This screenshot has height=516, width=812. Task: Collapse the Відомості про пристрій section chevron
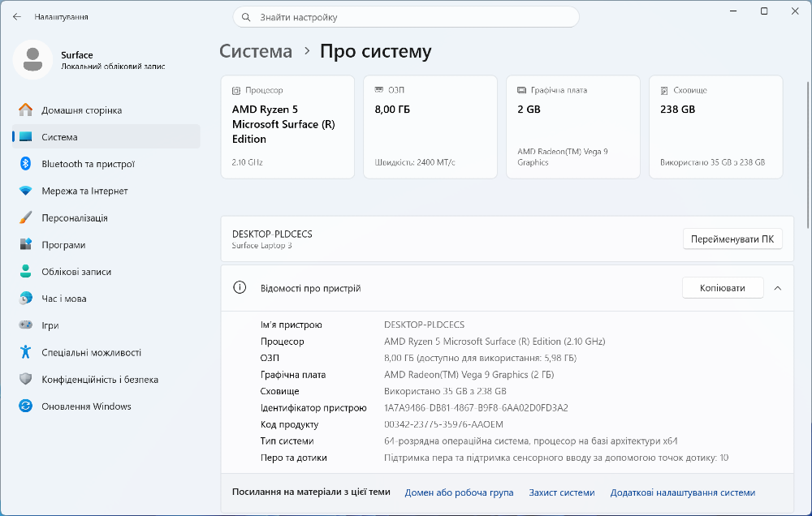click(x=777, y=288)
